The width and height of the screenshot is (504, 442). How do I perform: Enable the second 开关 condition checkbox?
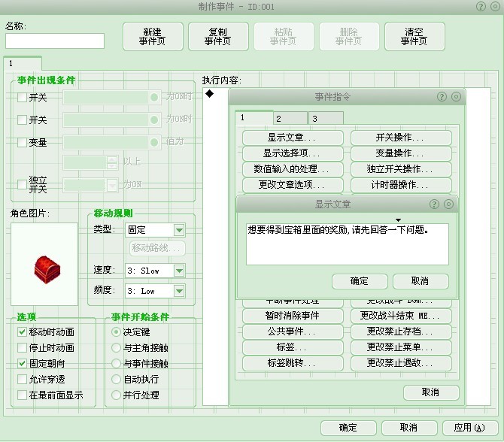click(x=22, y=120)
